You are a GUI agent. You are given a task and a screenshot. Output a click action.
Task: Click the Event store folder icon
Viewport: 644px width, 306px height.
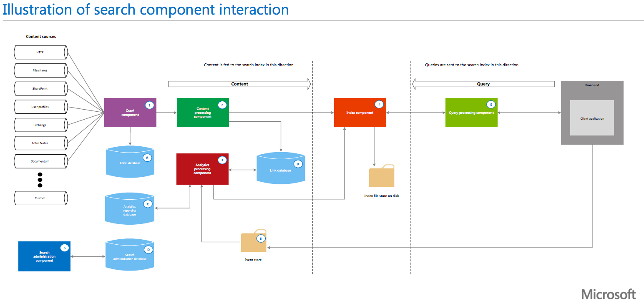click(254, 241)
